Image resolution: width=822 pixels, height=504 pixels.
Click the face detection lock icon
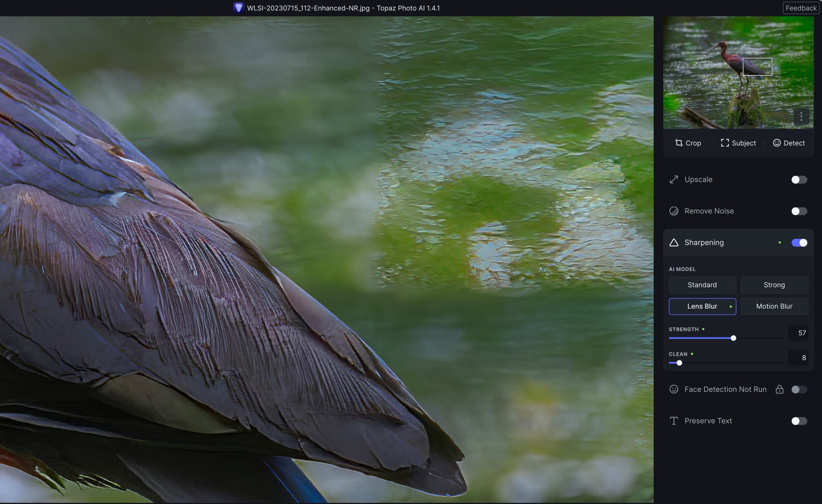tap(779, 389)
